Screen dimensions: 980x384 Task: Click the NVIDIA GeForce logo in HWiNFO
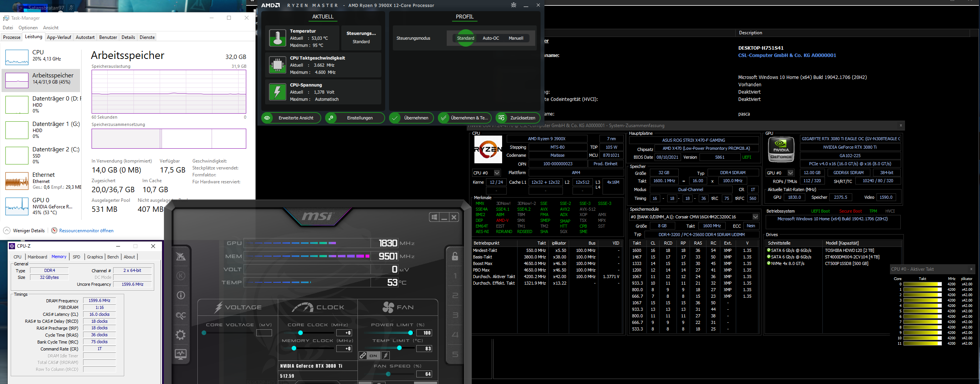pos(781,149)
